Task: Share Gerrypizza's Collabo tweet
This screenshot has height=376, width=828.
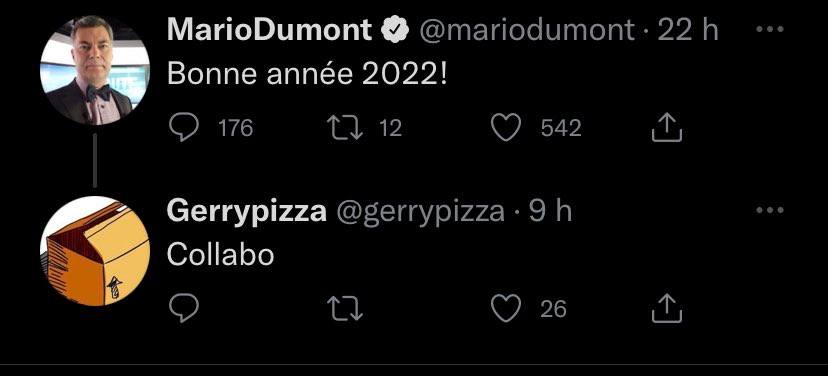Action: click(x=667, y=308)
